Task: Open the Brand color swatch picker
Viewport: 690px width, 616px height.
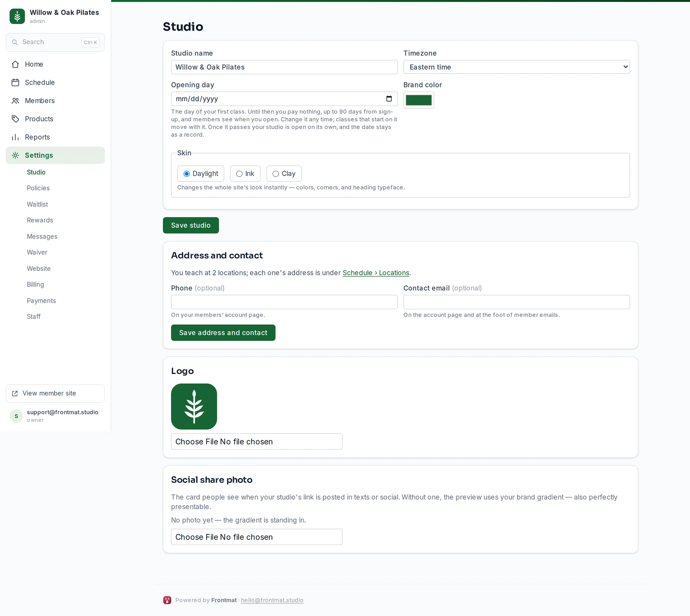Action: (419, 100)
